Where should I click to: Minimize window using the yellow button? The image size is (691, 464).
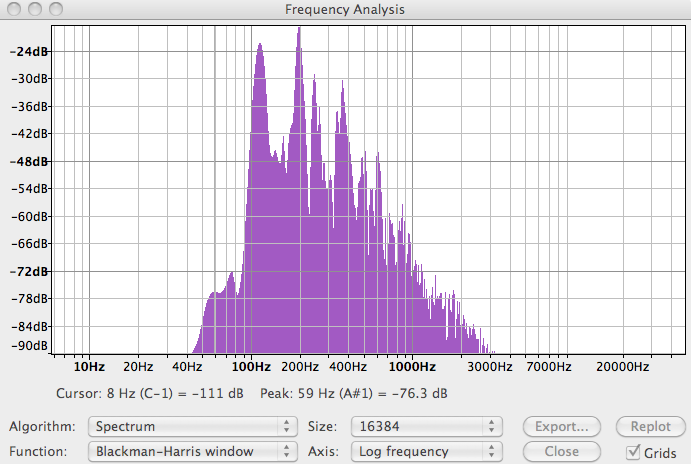click(33, 9)
